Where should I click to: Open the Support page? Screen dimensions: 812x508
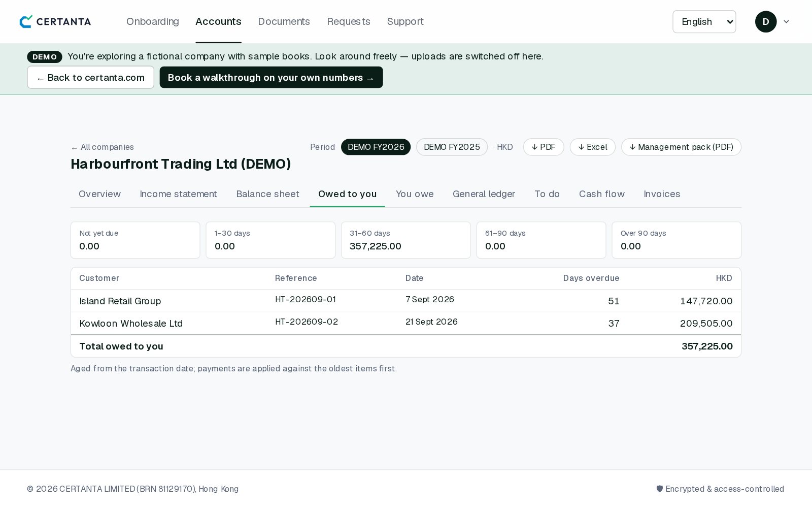click(405, 21)
